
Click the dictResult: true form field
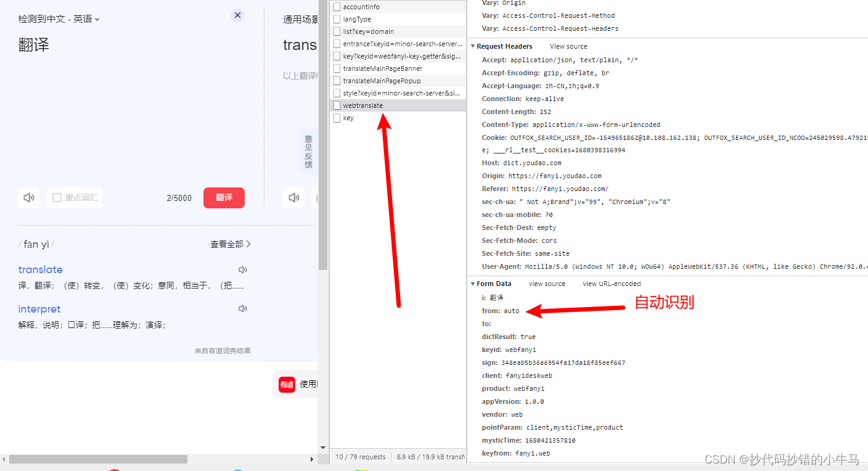pos(509,337)
